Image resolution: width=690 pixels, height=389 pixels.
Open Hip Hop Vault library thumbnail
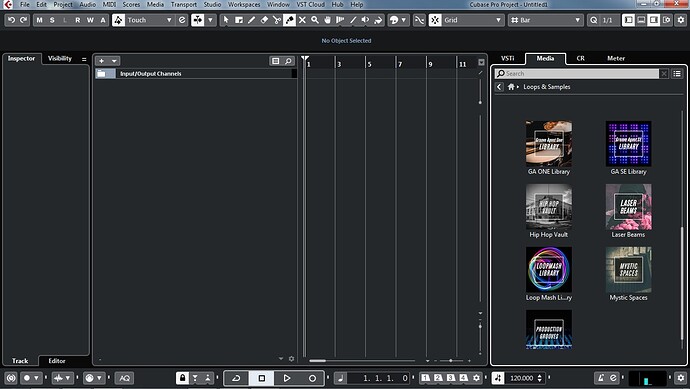549,207
